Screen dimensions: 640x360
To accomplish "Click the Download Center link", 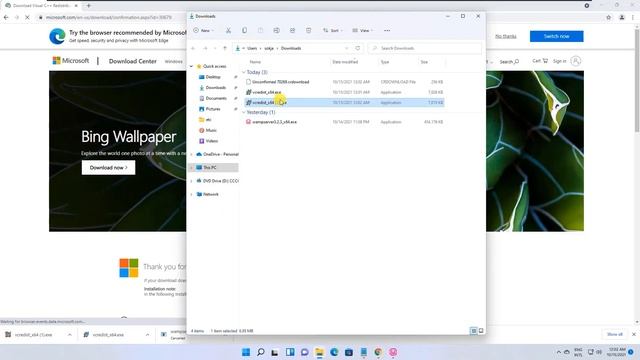I will point(133,61).
